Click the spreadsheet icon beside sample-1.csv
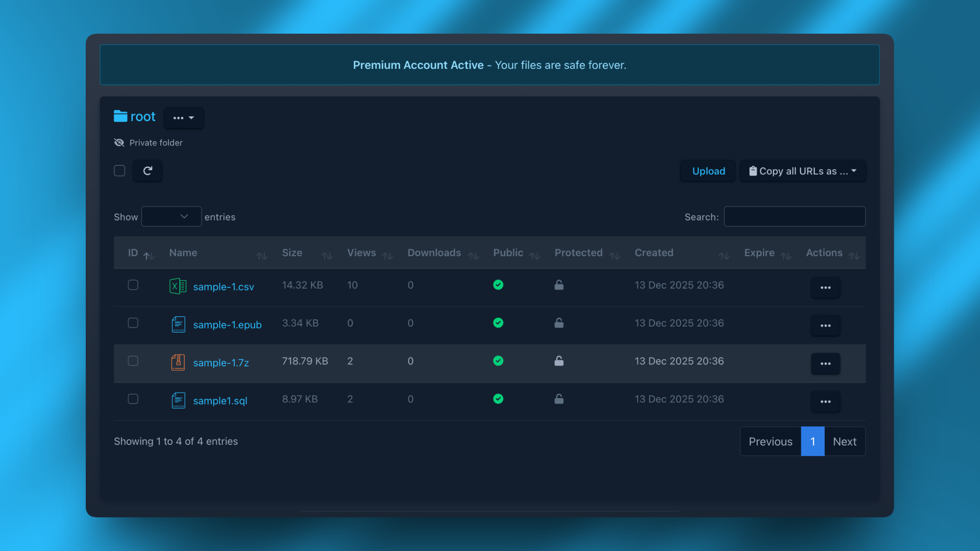The image size is (980, 551). (x=178, y=286)
